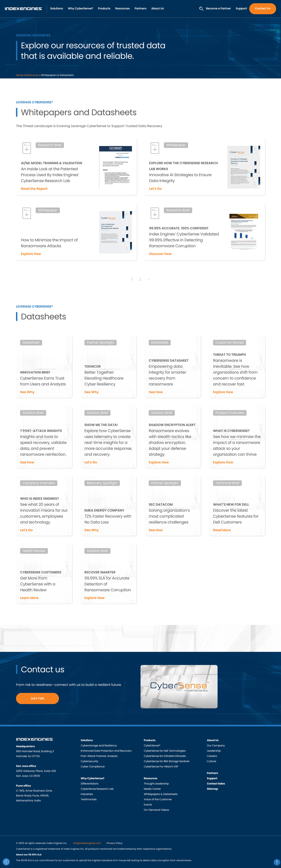
Task: Click the Index Engines logo in header
Action: [x=23, y=9]
